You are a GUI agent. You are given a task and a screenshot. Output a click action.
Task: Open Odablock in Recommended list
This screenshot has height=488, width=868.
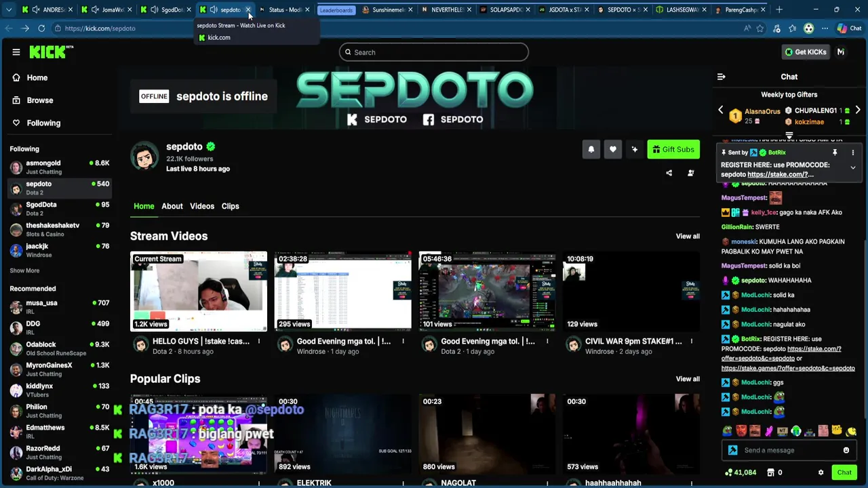pos(59,348)
